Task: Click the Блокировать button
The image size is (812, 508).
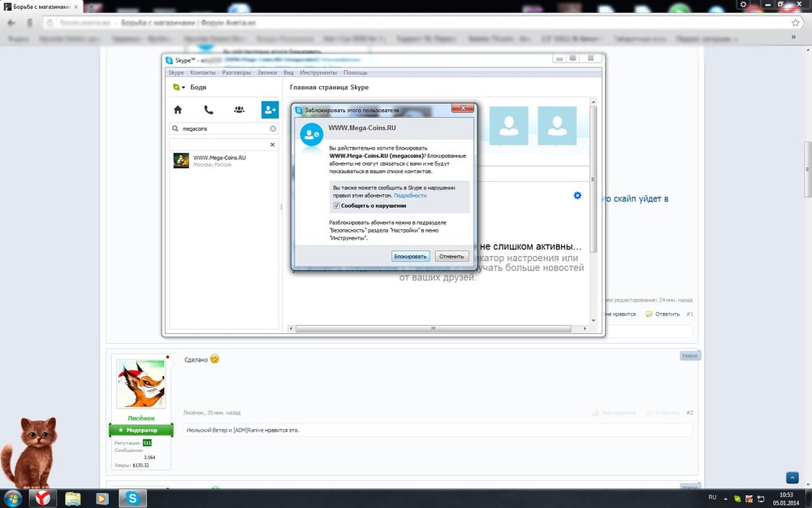Action: click(x=410, y=256)
